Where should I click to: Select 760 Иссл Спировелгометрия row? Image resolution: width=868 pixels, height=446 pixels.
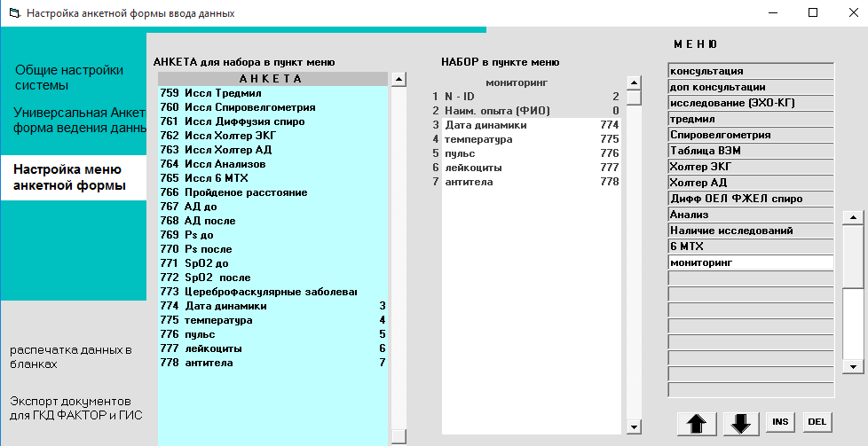(x=271, y=107)
